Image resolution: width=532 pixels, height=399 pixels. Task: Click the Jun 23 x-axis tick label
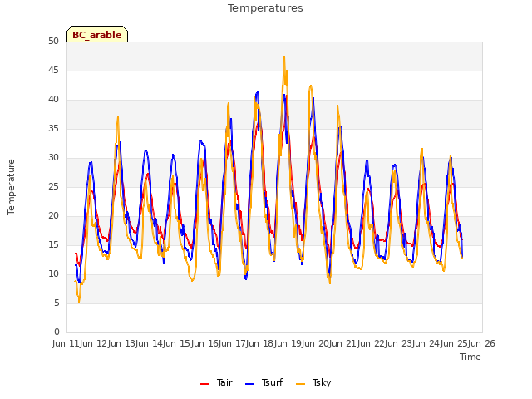[x=397, y=343]
